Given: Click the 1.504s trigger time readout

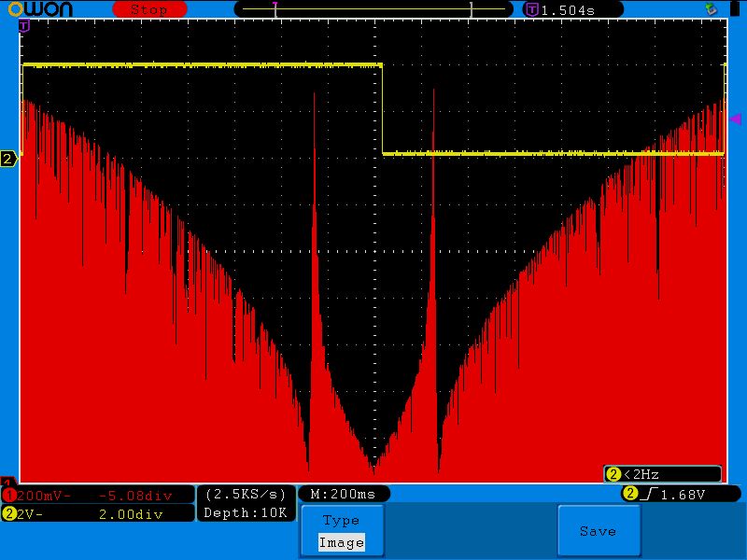Looking at the screenshot, I should coord(568,10).
